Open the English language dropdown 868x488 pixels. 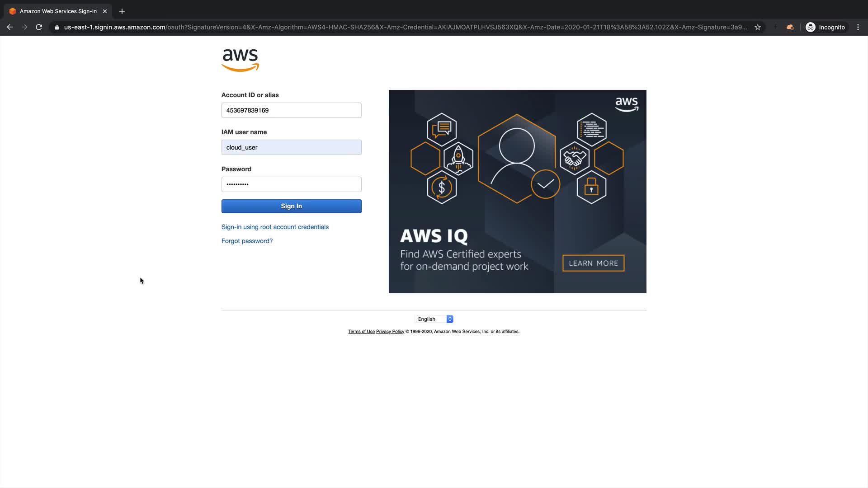click(x=434, y=319)
